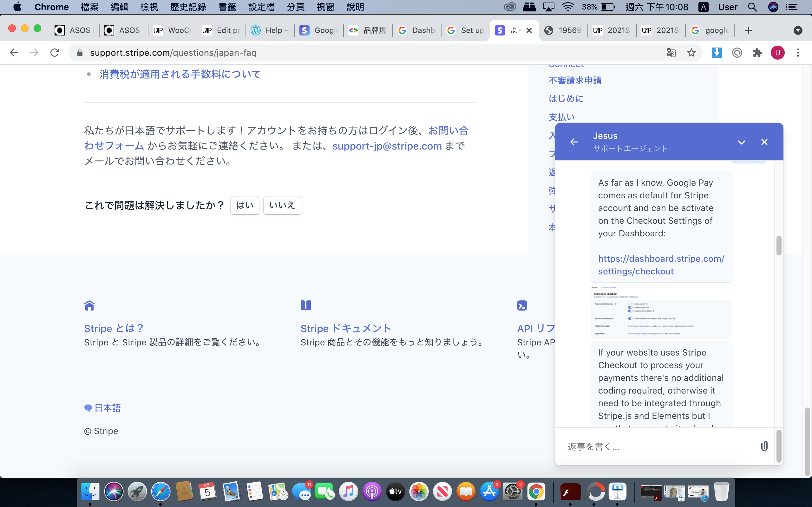Open the Stripe とは？ home icon link
This screenshot has height=507, width=812.
coord(89,305)
